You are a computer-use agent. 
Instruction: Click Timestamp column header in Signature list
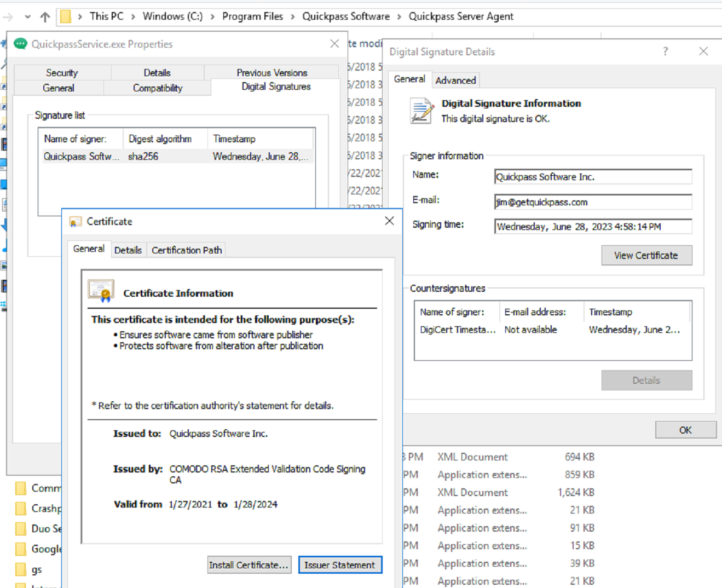click(x=261, y=139)
